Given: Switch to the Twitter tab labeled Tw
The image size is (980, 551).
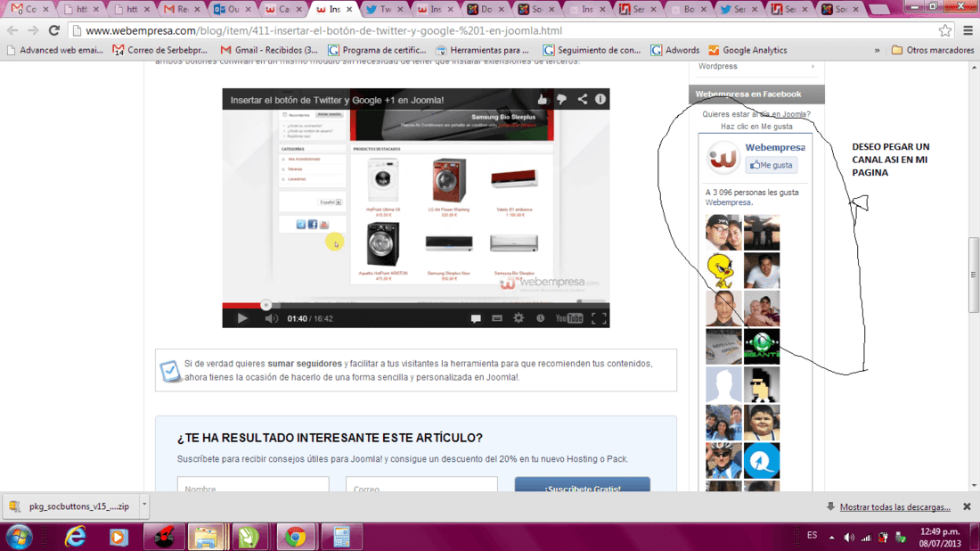Looking at the screenshot, I should point(384,9).
